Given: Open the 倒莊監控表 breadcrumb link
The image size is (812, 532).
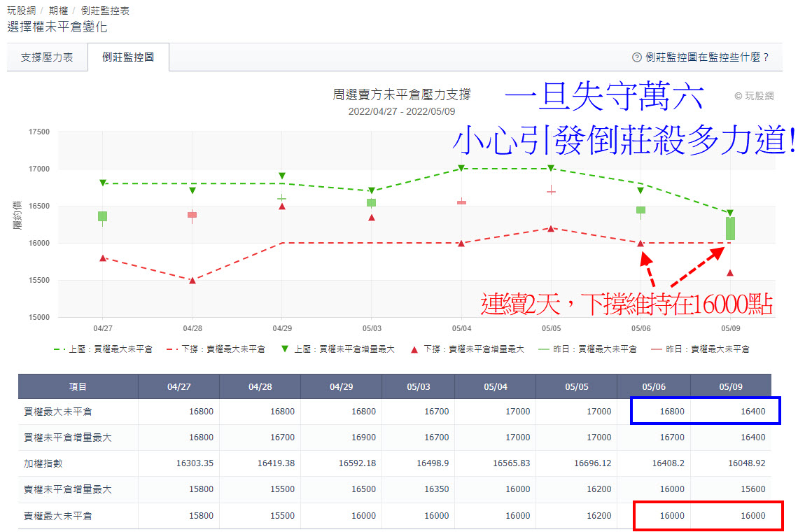Looking at the screenshot, I should click(104, 10).
